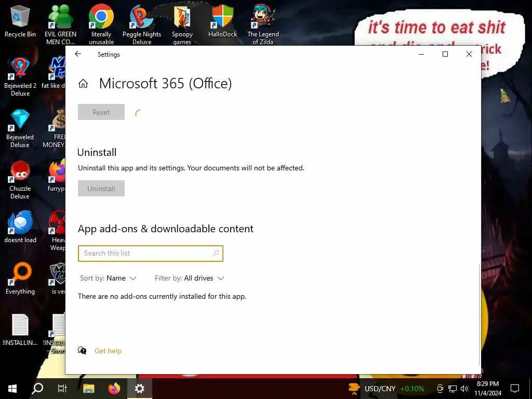
Task: Click the Settings window vertical scrollbar
Action: point(480,314)
